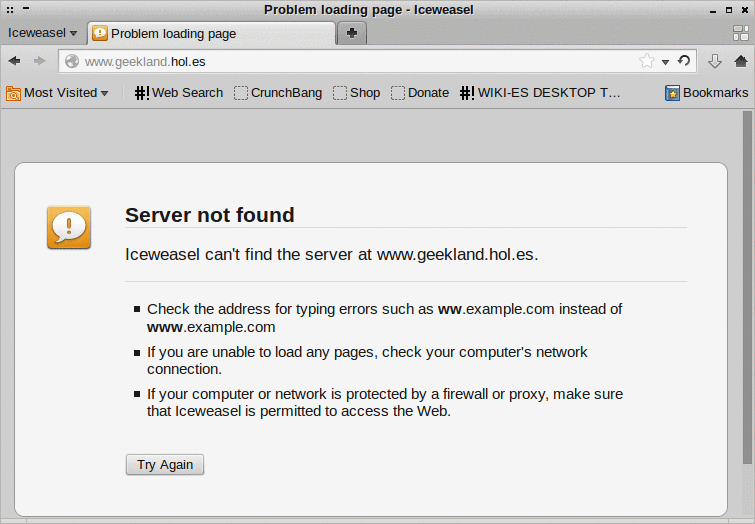Click the globe site identity icon
This screenshot has width=755, height=524.
[x=72, y=62]
